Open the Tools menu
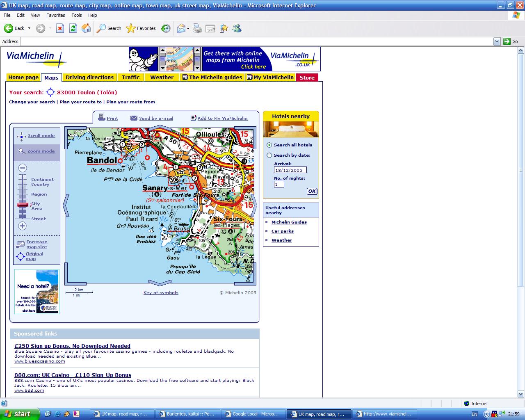Screen dimensions: 525x420 tap(77, 15)
